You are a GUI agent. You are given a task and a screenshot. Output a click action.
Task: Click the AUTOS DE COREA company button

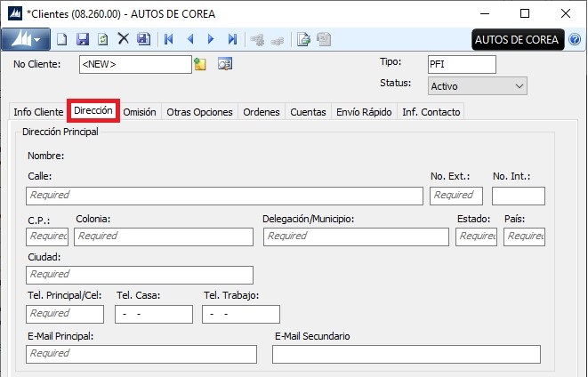tap(517, 40)
